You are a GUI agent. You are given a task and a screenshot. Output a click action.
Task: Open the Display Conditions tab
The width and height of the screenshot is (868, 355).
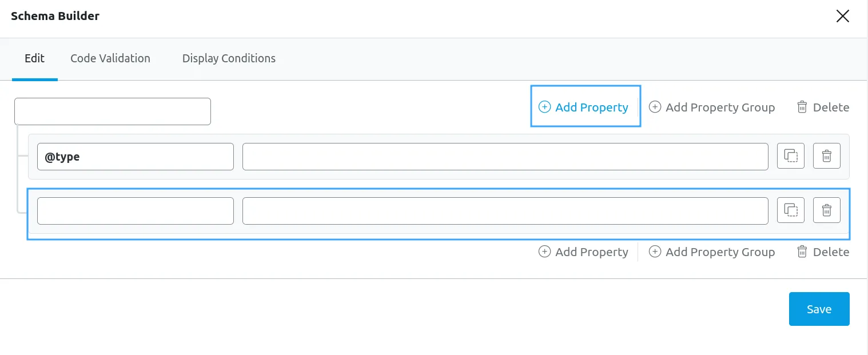coord(229,58)
